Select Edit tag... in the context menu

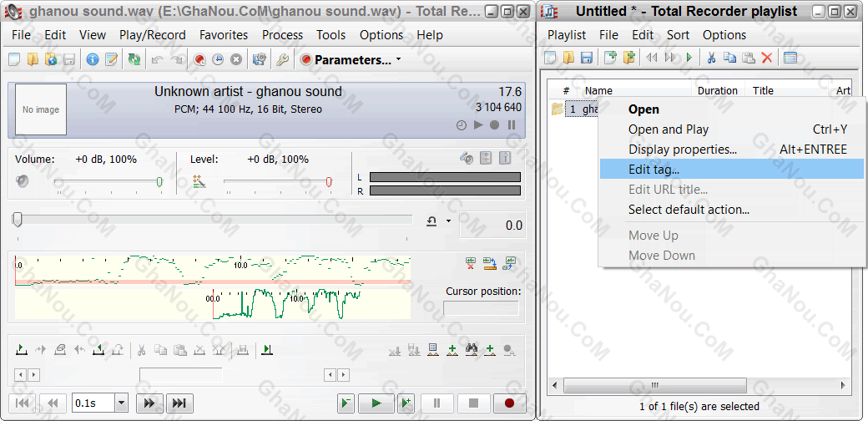coord(732,170)
